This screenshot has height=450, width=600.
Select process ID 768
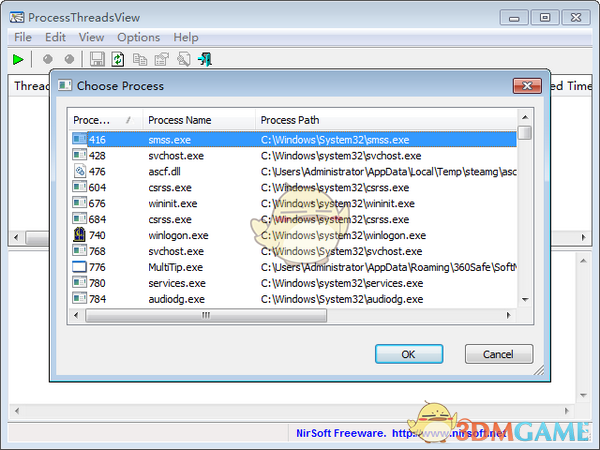click(x=97, y=251)
